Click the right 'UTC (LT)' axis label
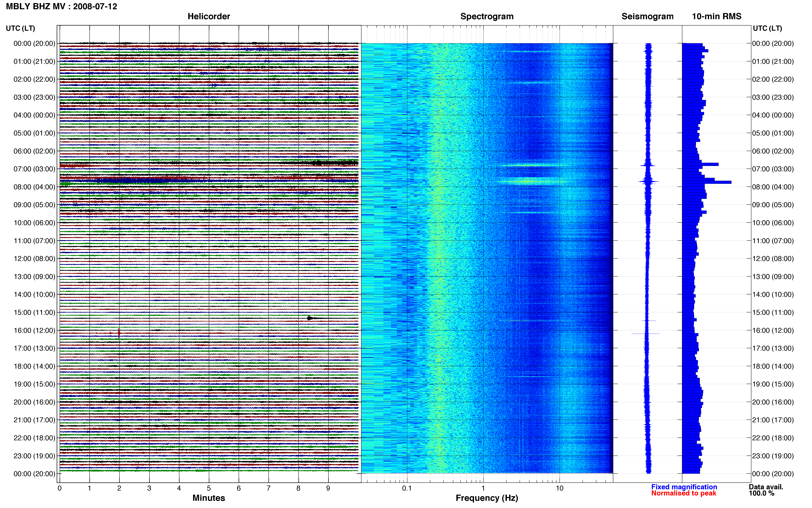812x508 pixels. pos(767,28)
